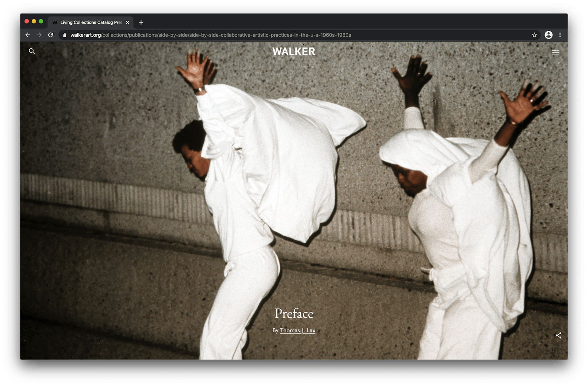
Task: Maximize the window with green button
Action: (x=41, y=22)
